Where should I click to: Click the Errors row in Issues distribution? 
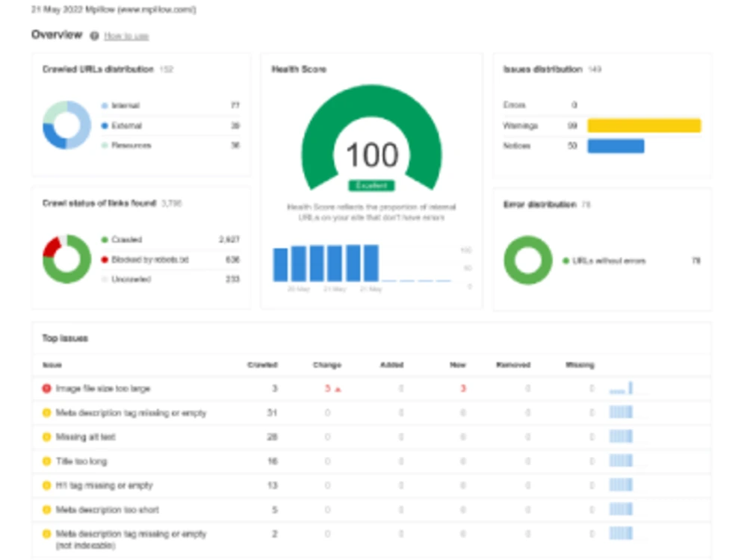[601, 105]
